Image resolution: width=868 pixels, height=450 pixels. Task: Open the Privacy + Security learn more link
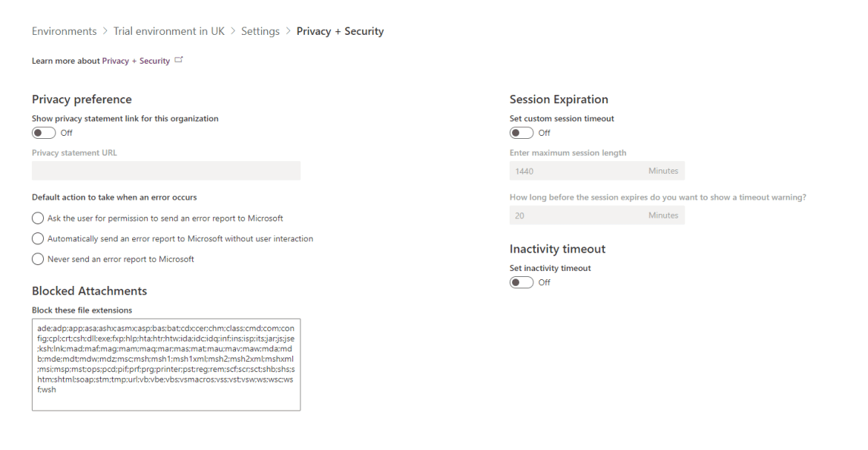(x=136, y=61)
